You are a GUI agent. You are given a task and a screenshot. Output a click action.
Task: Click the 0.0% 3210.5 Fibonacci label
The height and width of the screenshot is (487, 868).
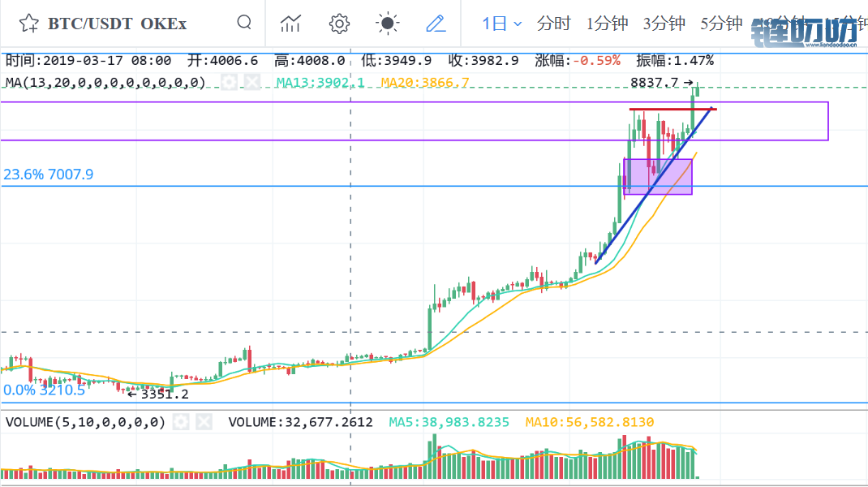click(x=45, y=390)
